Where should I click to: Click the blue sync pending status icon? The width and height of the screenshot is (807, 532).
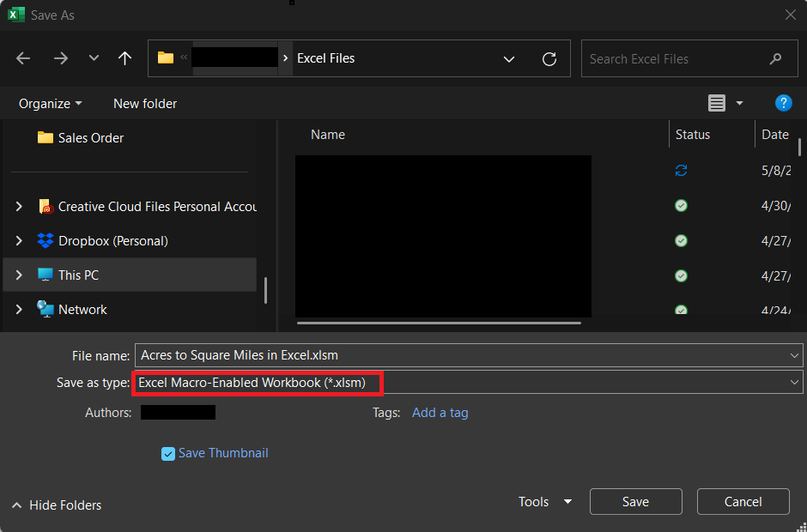[681, 170]
